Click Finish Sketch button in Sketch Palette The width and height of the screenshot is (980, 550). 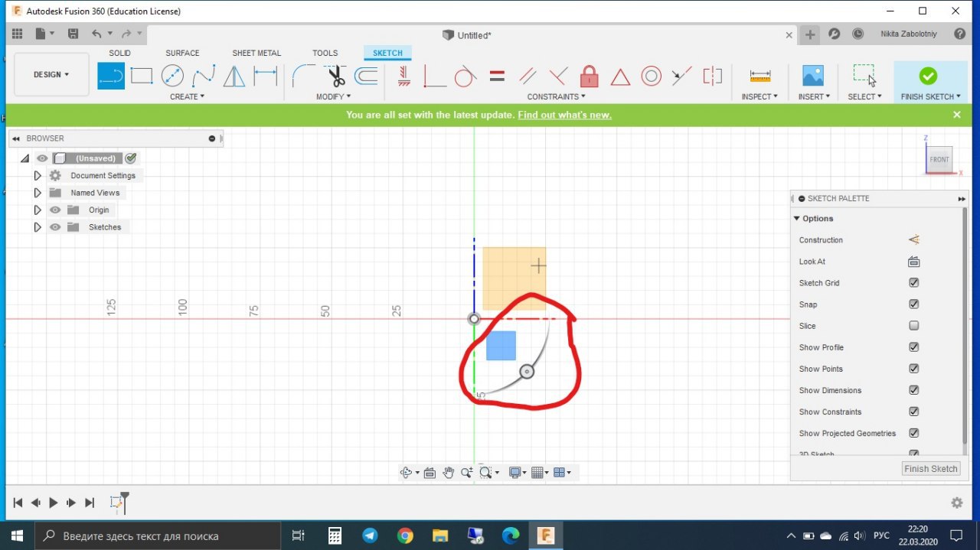[x=931, y=469]
